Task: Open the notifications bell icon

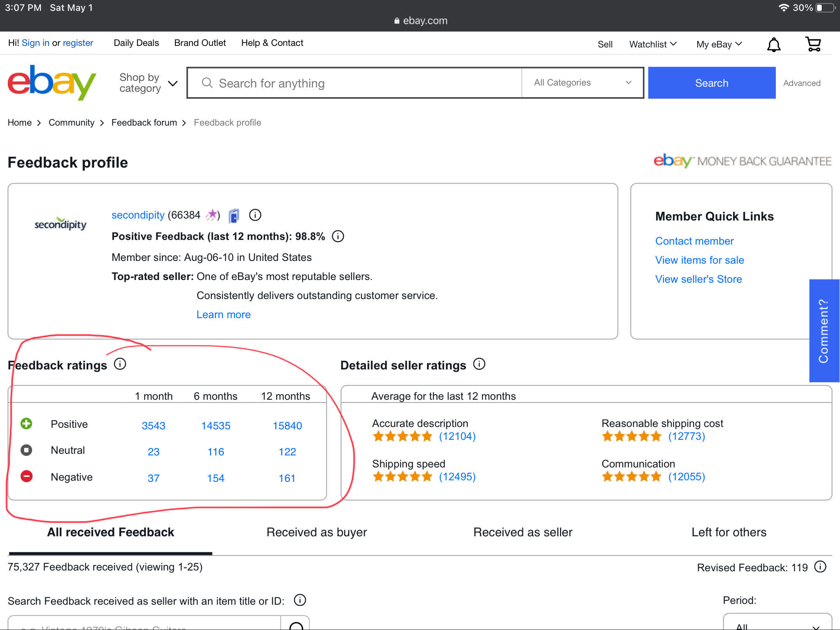Action: click(773, 45)
